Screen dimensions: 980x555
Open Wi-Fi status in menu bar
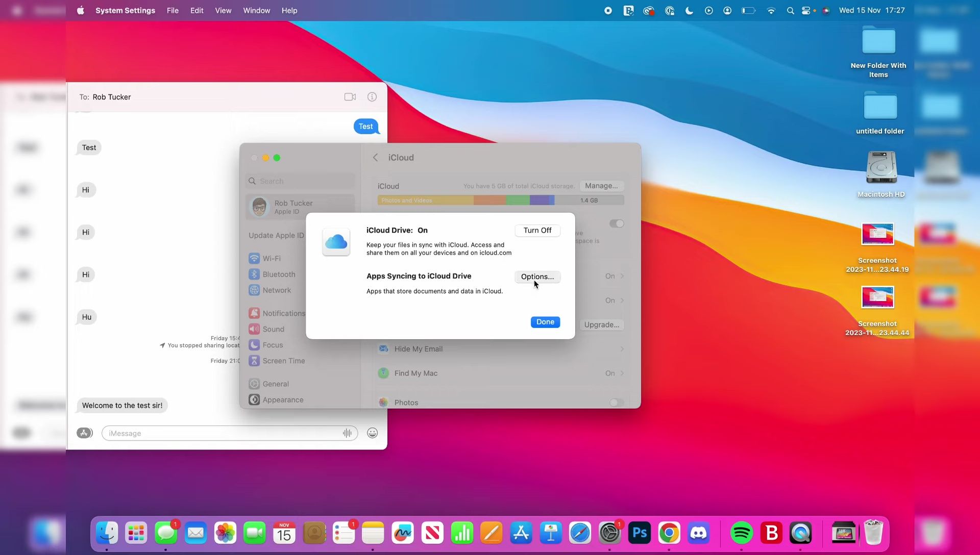click(771, 10)
